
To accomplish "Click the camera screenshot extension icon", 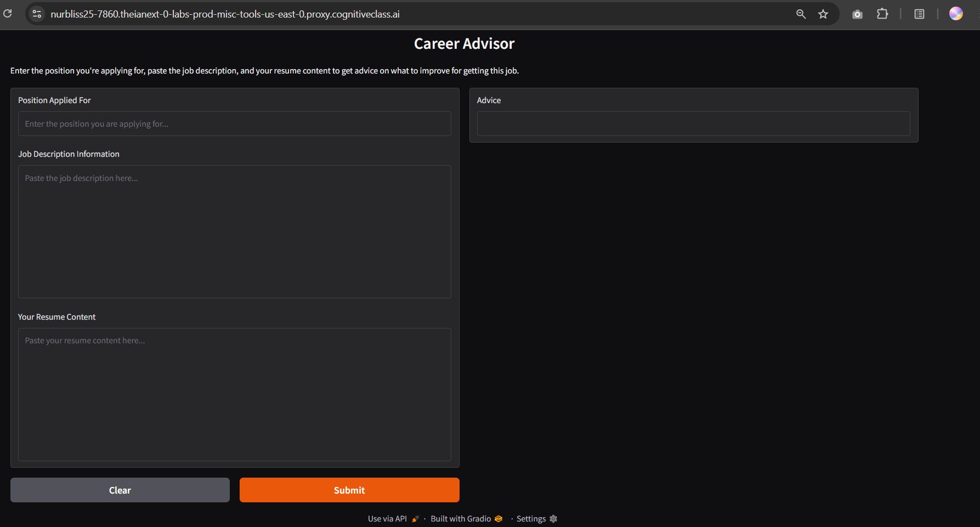I will click(x=857, y=14).
